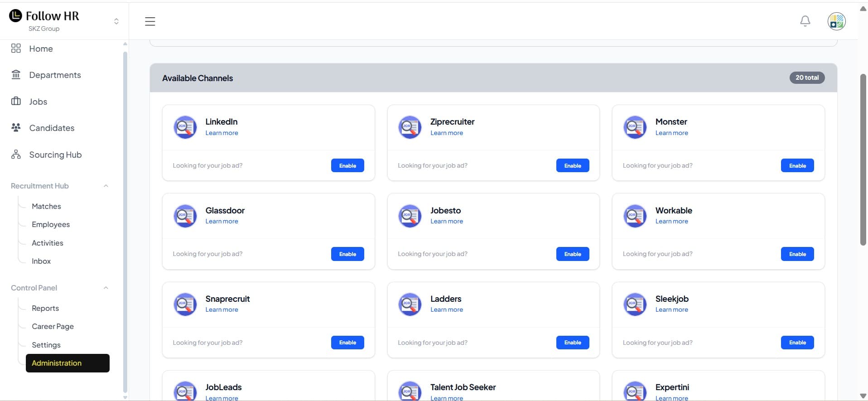Viewport: 868px width, 401px height.
Task: Click the Candidates people icon
Action: (x=16, y=128)
